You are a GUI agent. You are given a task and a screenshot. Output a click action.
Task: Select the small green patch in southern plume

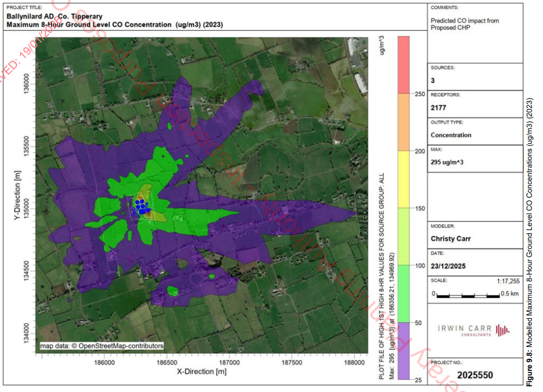[172, 291]
